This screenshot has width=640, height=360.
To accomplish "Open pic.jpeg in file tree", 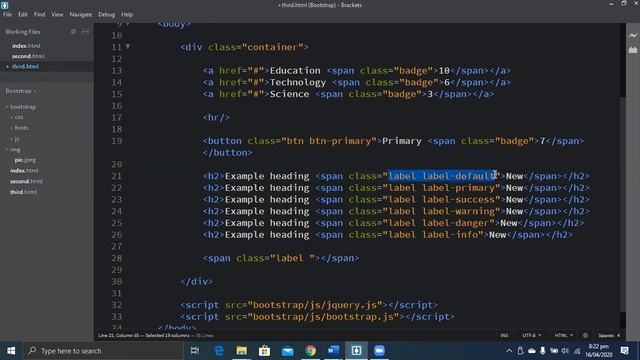I will [25, 160].
